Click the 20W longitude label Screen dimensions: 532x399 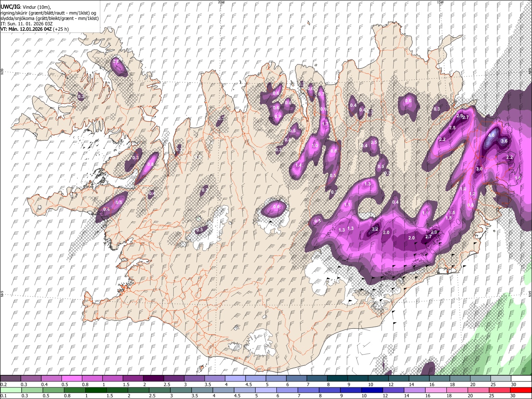[x=221, y=2]
